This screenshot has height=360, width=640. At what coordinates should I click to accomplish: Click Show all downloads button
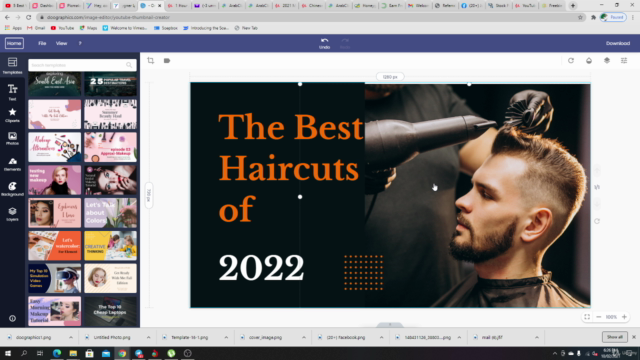click(x=614, y=337)
